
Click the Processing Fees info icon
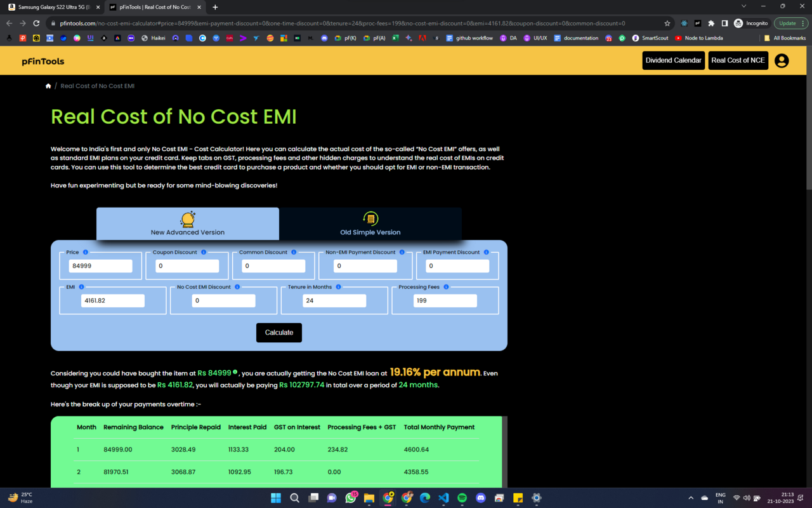446,287
